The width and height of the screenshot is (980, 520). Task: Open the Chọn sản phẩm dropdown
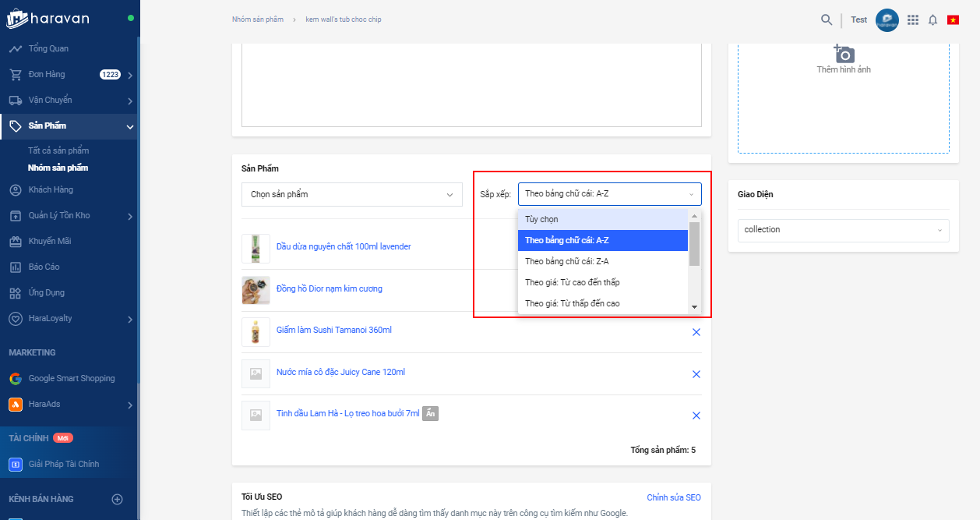(352, 194)
